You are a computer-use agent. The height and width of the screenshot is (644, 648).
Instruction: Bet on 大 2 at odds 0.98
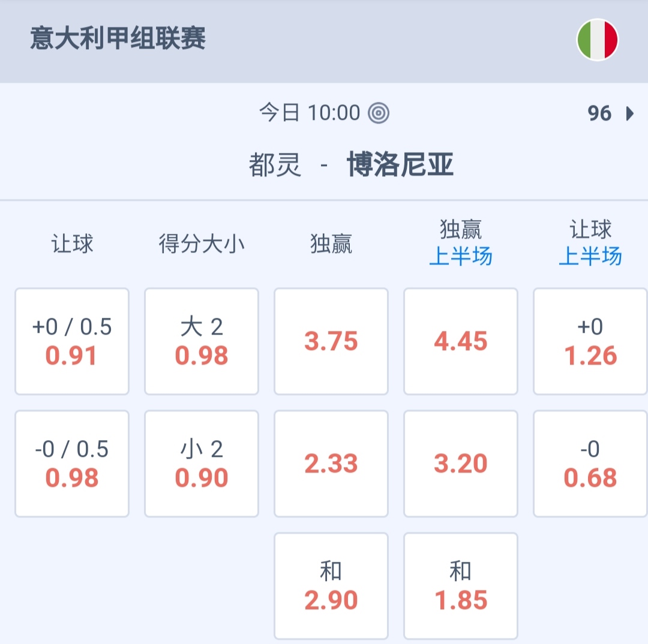[x=202, y=341]
